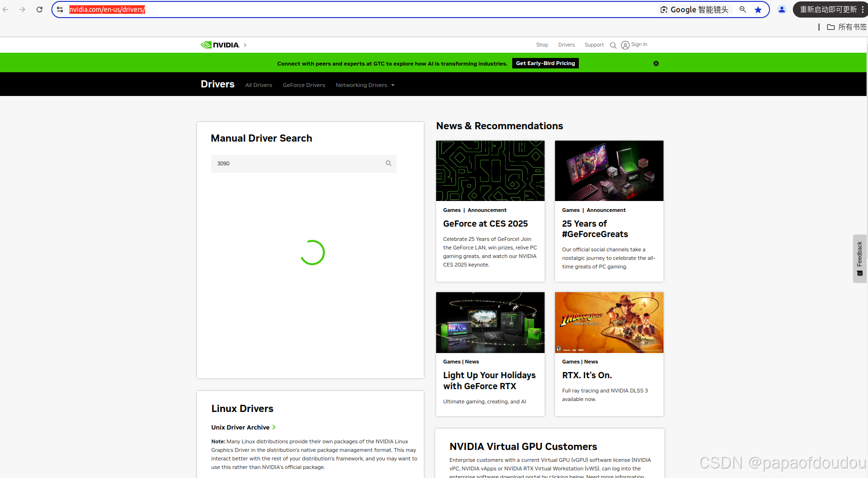Select the All Drivers tab

click(259, 85)
